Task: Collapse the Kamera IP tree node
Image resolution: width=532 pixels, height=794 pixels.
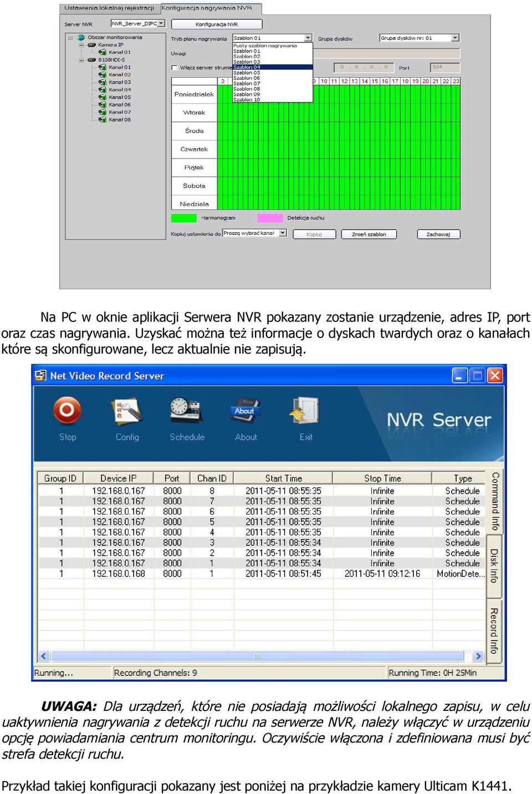Action: [x=81, y=45]
